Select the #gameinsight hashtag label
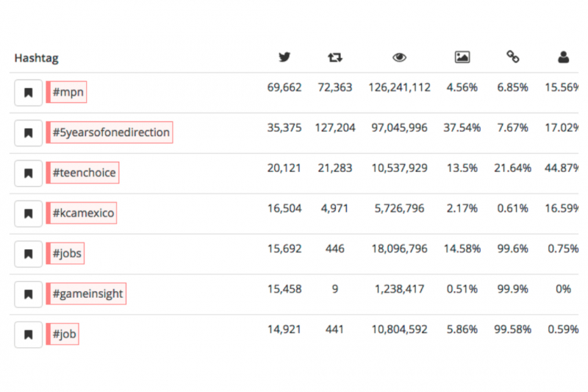Image resolution: width=588 pixels, height=392 pixels. (86, 293)
